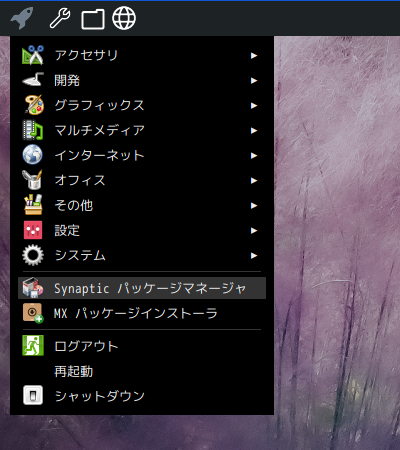Click the アクセサリ scissors icon
This screenshot has width=400, height=450.
33,55
